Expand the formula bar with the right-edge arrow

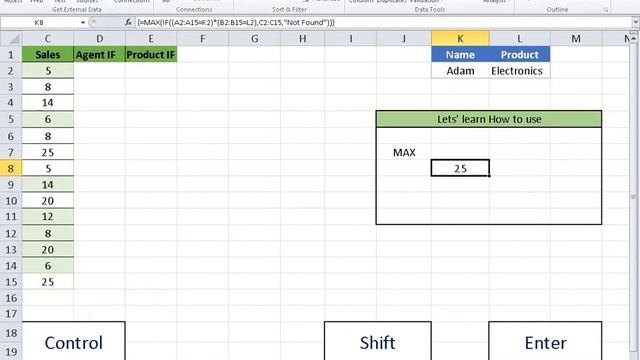pos(636,22)
